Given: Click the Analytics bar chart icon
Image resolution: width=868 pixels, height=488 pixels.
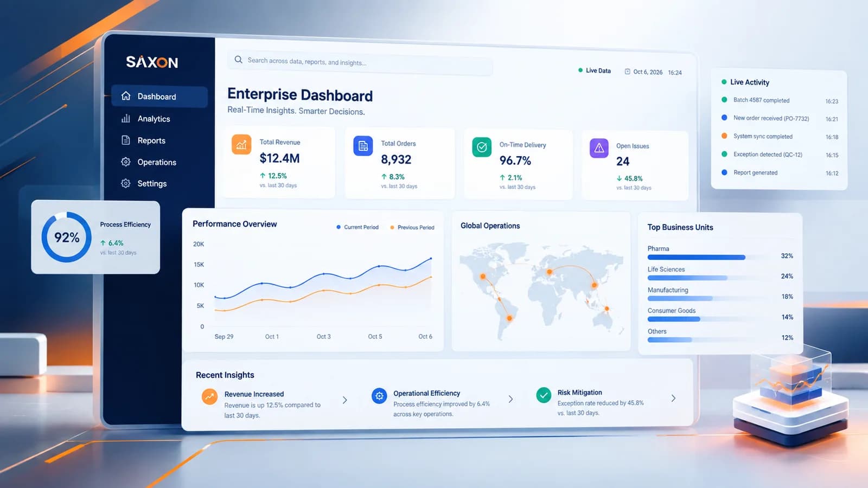Looking at the screenshot, I should click(x=126, y=118).
